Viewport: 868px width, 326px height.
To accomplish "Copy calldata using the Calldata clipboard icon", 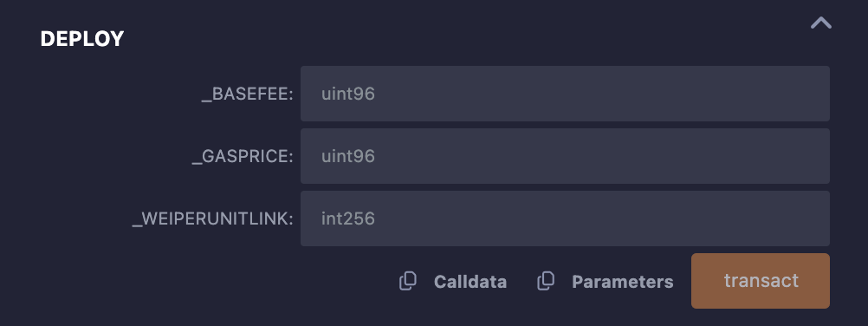I will click(x=408, y=281).
